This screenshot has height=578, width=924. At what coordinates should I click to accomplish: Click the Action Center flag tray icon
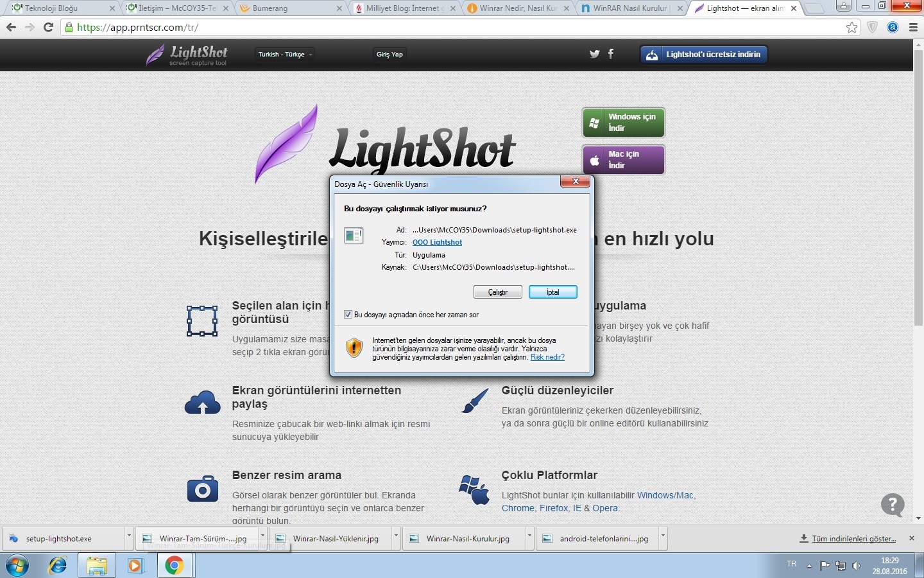(x=825, y=566)
